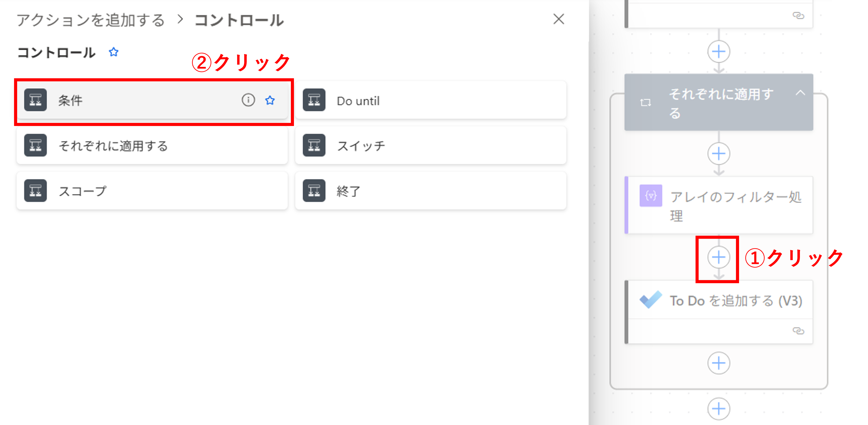Open the それぞれに適用する loop card header
Image resolution: width=868 pixels, height=425 pixels.
coord(719,102)
